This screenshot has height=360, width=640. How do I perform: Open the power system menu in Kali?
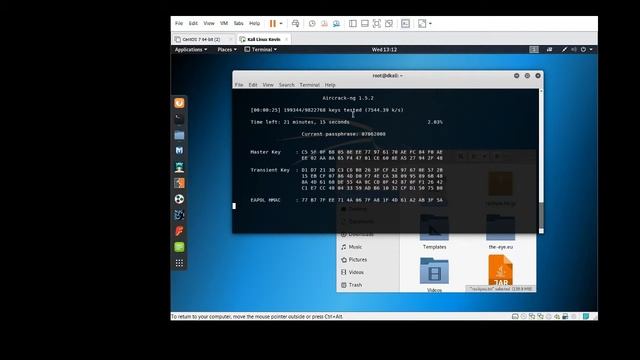click(587, 49)
